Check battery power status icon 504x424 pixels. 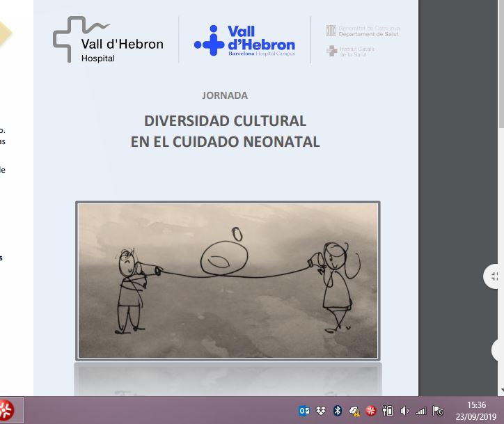(388, 411)
